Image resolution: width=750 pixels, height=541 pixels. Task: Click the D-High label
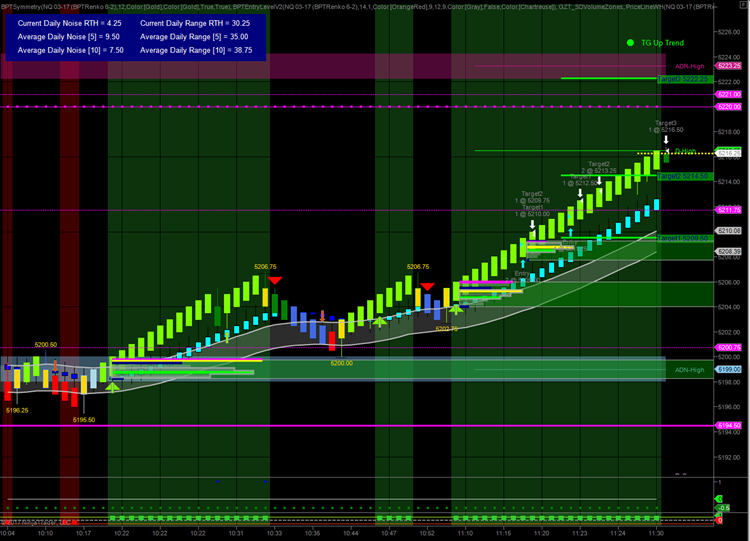point(685,151)
